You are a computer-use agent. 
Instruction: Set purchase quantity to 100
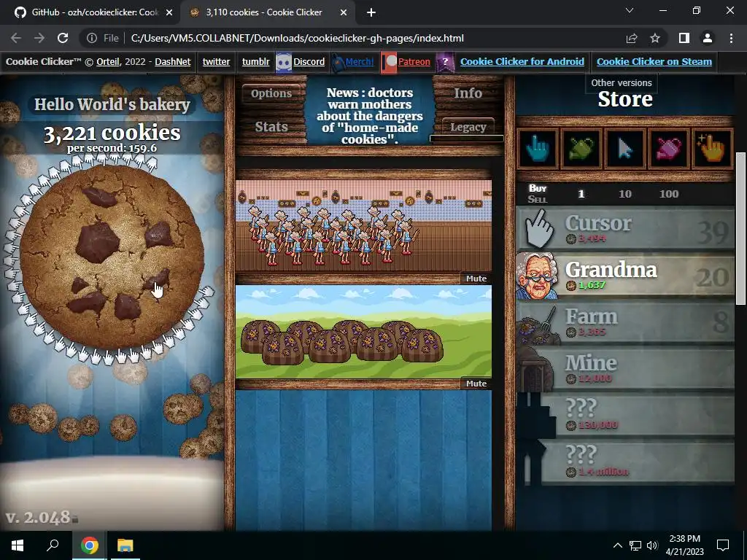[669, 194]
